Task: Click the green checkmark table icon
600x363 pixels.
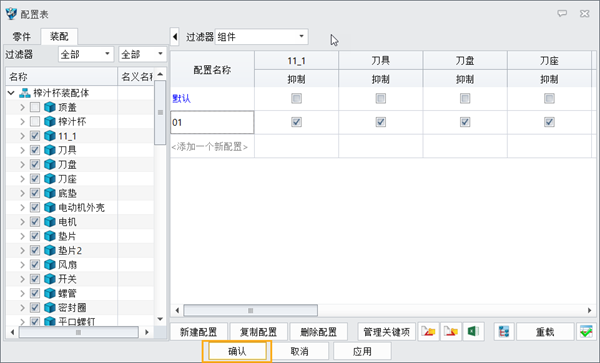Action: pos(586,332)
